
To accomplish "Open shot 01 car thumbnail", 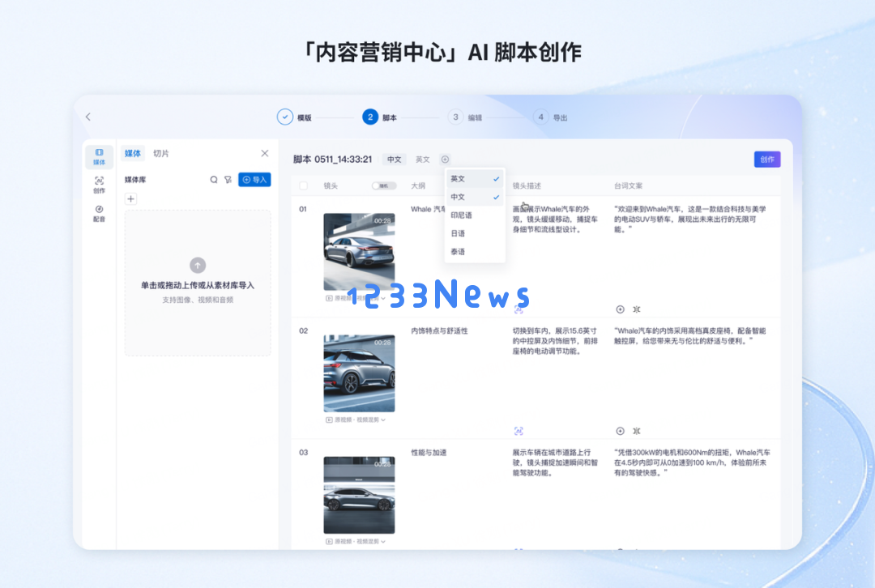I will click(359, 252).
